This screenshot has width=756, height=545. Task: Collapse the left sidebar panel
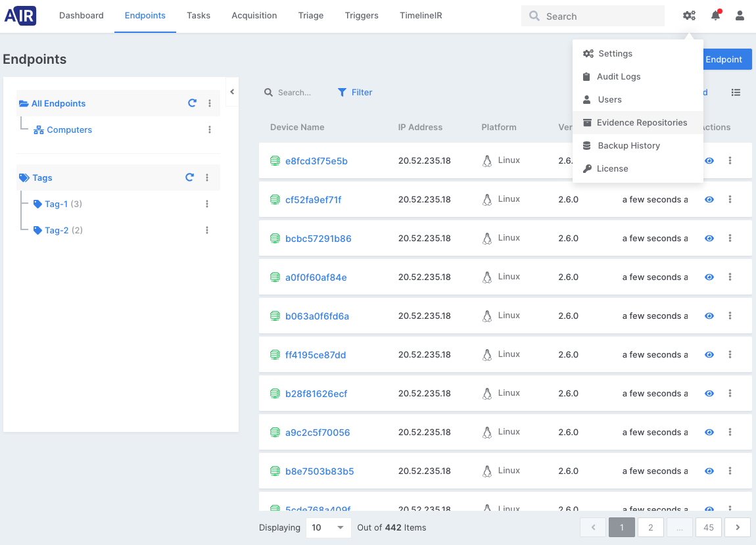(232, 93)
